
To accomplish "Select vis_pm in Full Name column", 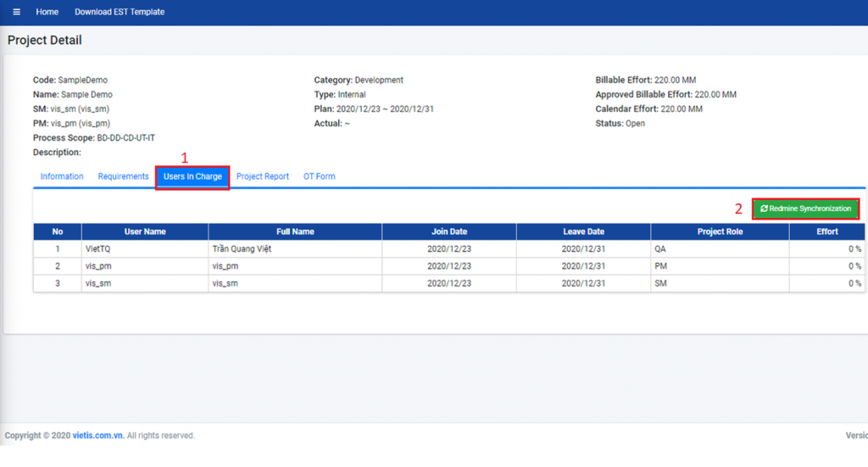I will (295, 266).
